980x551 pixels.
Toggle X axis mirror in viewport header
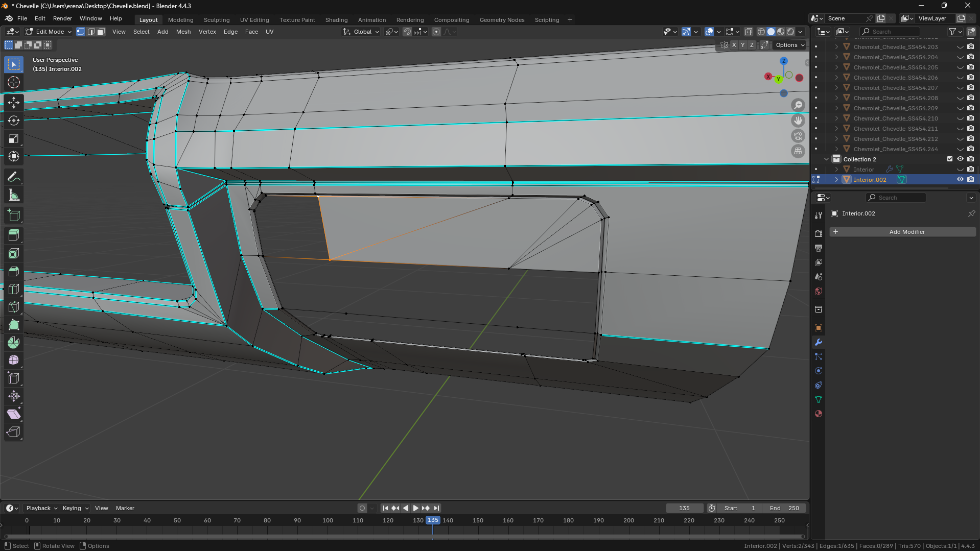734,45
